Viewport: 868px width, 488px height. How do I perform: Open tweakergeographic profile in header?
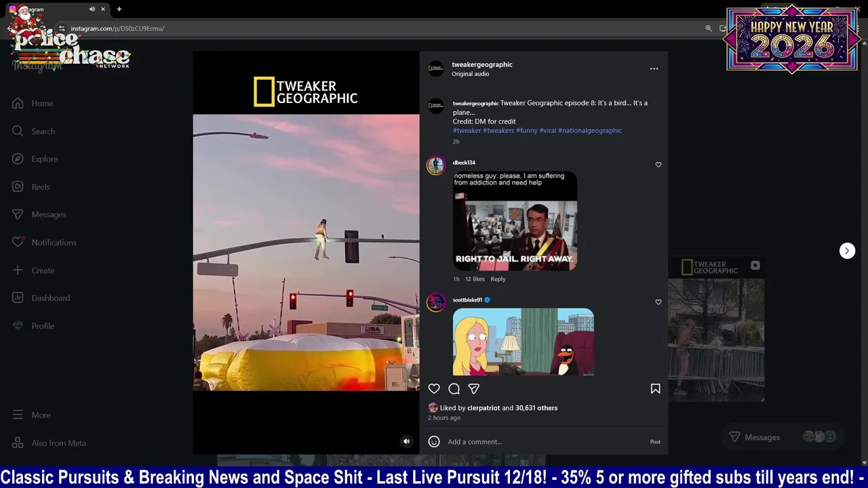pyautogui.click(x=482, y=64)
